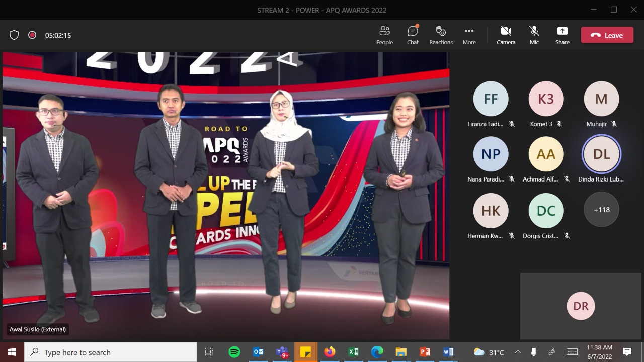This screenshot has width=644, height=362.
Task: Select participant avatar DC
Action: [546, 210]
